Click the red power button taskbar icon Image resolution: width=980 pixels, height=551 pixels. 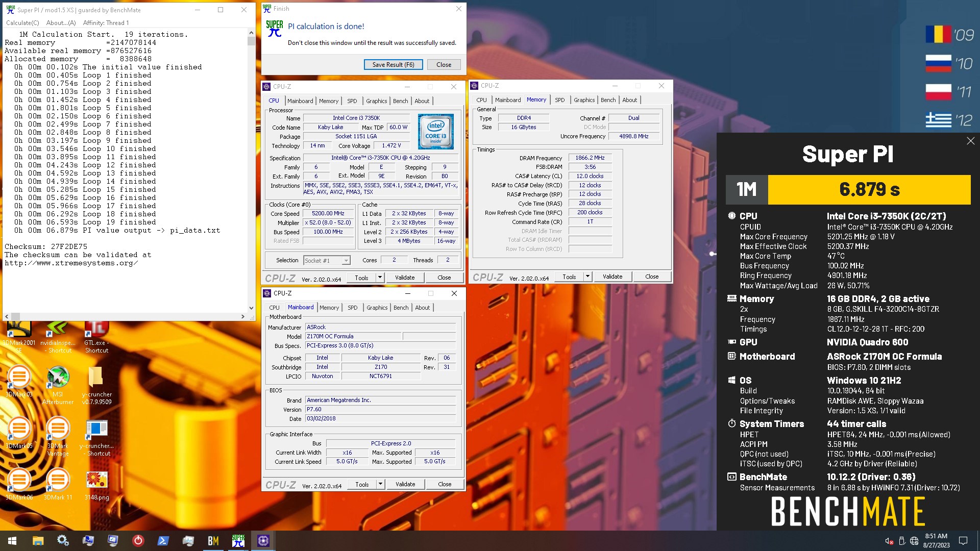click(x=138, y=541)
